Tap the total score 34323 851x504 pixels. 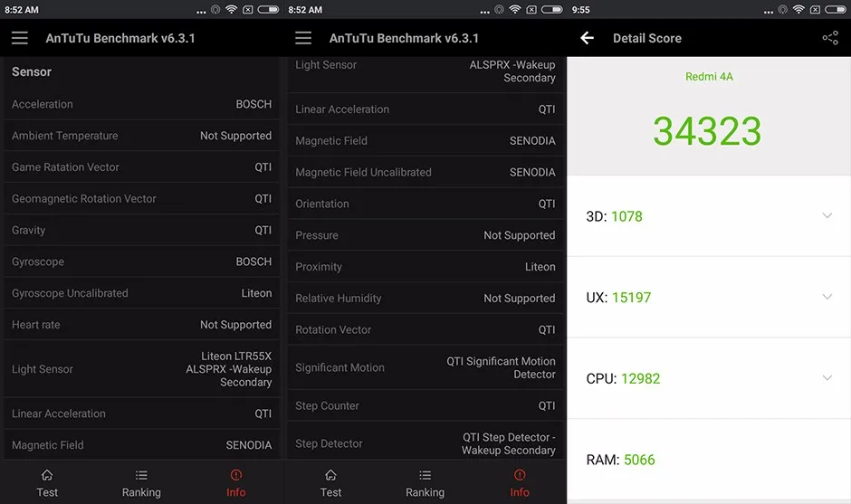pos(707,130)
